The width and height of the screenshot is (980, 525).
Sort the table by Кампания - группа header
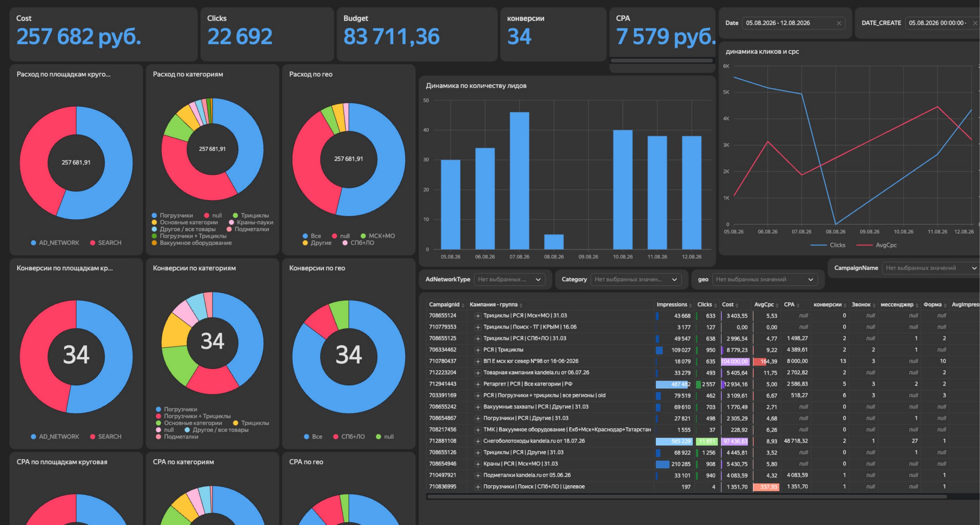[496, 304]
